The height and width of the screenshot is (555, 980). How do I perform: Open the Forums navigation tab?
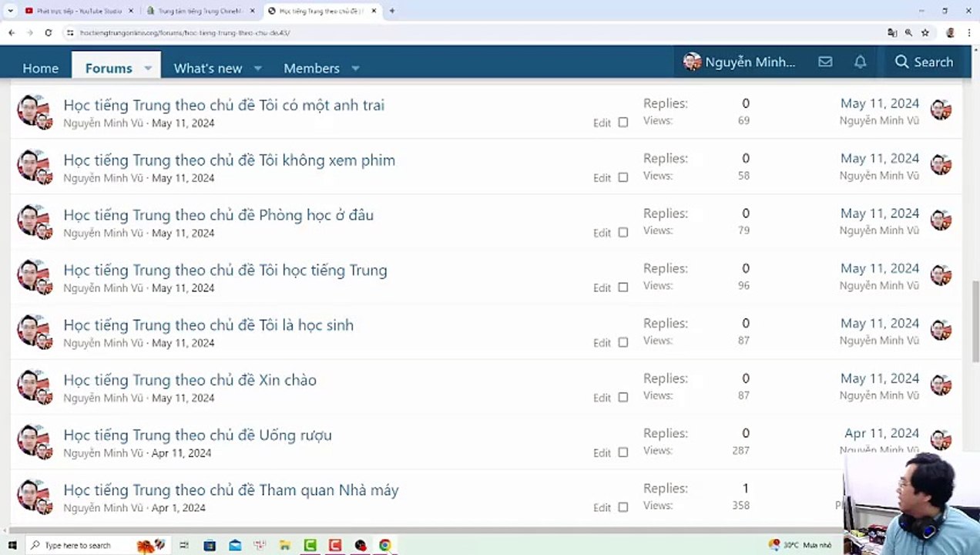109,69
